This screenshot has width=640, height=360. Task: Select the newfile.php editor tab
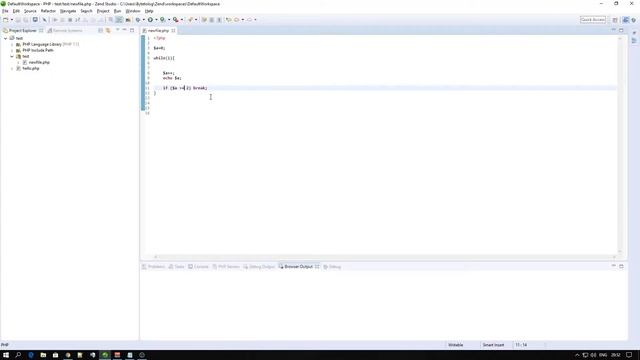point(158,31)
